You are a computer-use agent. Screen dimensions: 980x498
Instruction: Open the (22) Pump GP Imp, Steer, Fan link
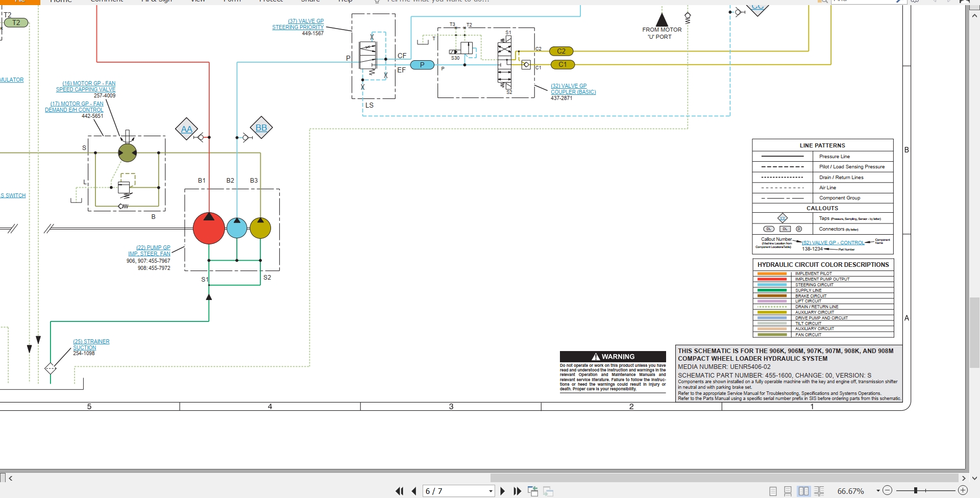[149, 251]
